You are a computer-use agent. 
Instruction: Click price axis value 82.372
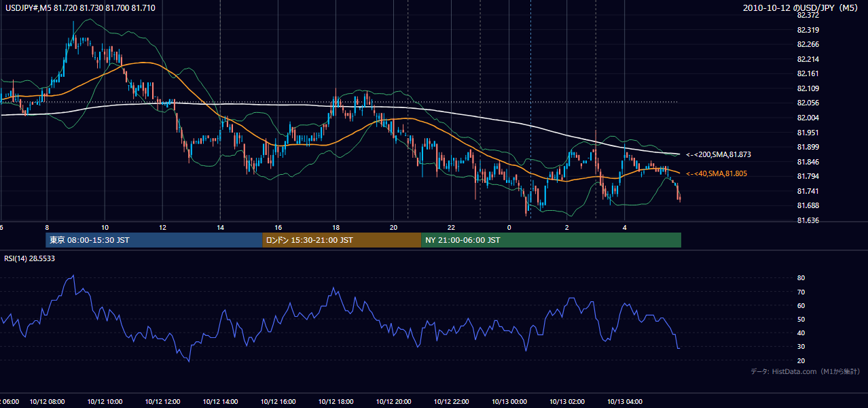808,15
